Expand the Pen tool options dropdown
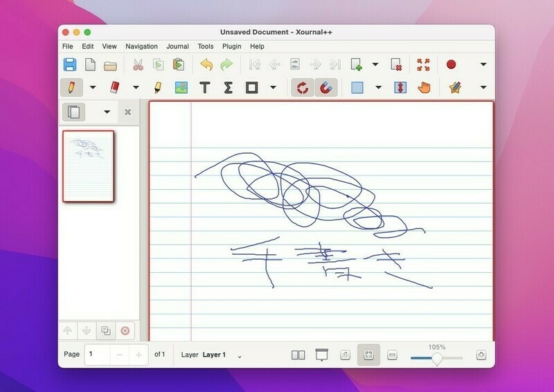 pos(92,87)
